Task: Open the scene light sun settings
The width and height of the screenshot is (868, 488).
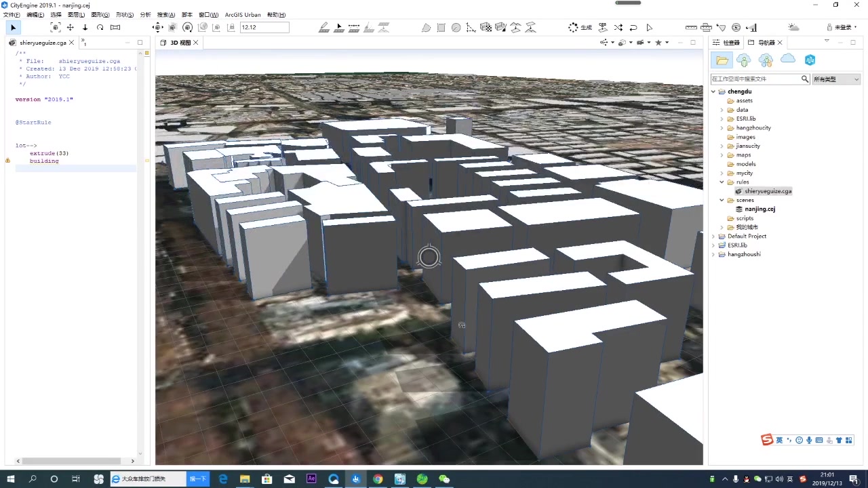Action: (793, 27)
